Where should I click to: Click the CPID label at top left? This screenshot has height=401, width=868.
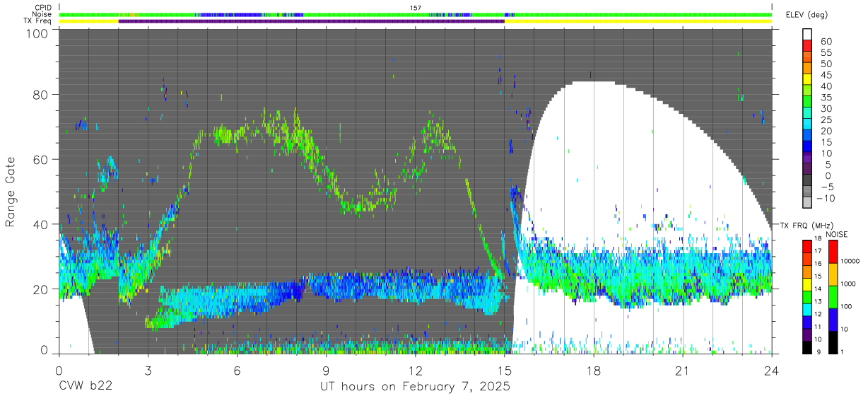[x=43, y=7]
